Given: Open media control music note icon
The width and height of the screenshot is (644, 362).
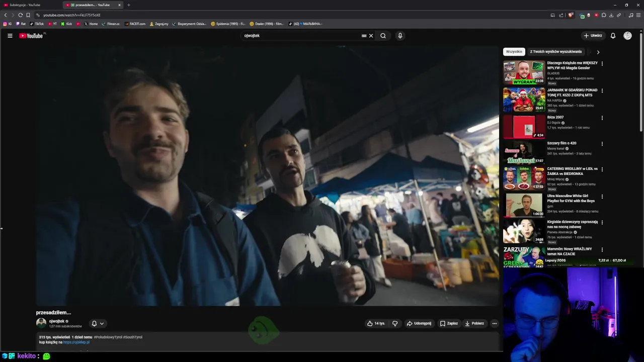Looking at the screenshot, I should coord(631,15).
